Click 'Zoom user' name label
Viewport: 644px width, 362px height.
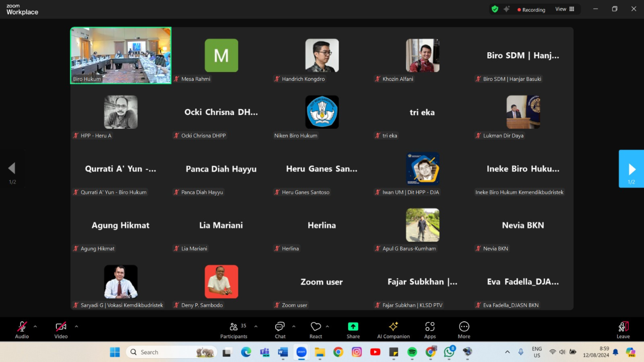294,305
